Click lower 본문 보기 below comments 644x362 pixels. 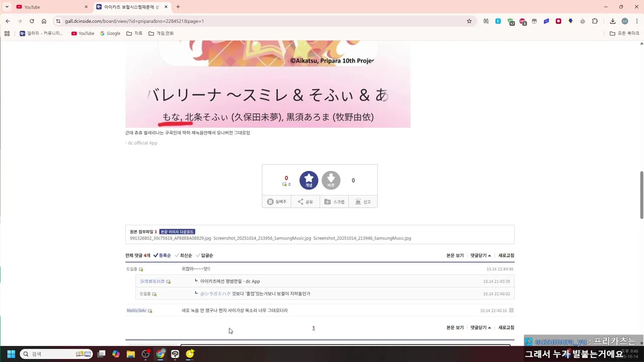[x=455, y=328]
